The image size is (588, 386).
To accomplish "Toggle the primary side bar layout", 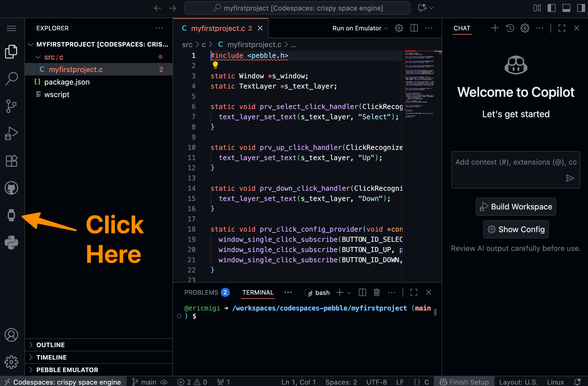I will tap(551, 8).
